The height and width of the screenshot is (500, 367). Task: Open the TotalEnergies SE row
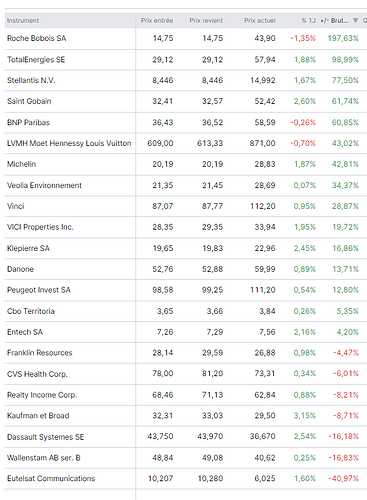click(x=186, y=60)
